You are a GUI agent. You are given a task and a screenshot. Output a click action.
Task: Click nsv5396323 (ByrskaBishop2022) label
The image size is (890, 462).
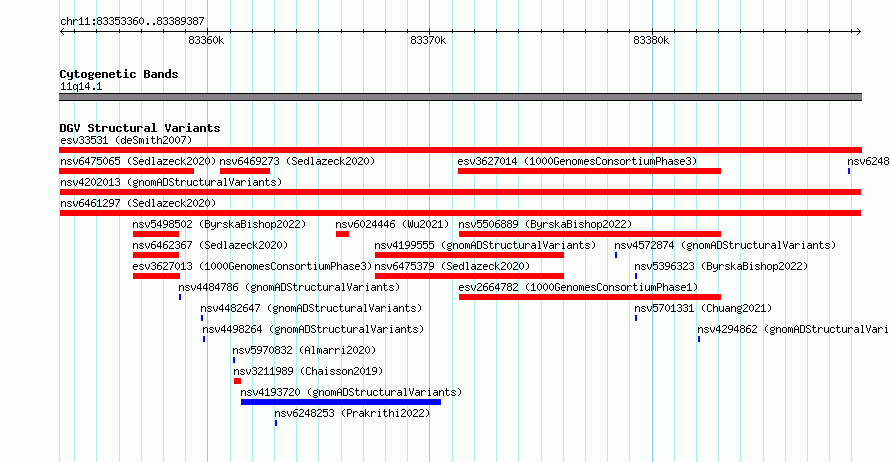point(721,266)
